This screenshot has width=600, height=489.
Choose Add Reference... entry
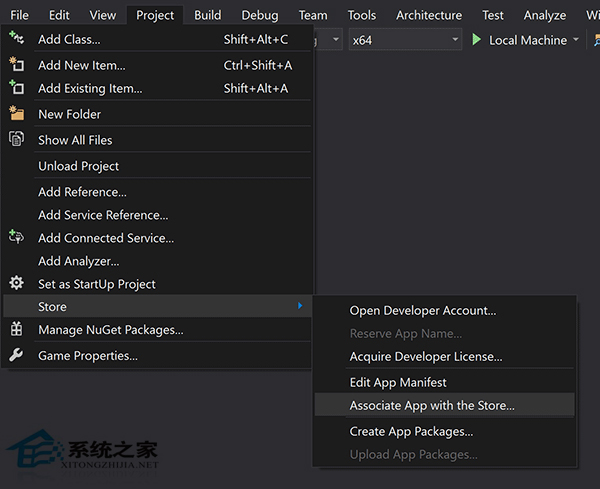157,192
